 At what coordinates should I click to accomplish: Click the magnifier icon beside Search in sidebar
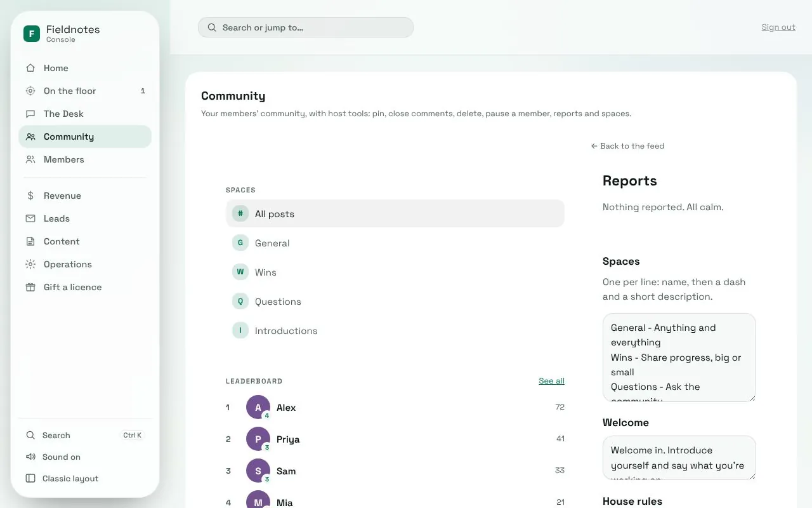[30, 436]
